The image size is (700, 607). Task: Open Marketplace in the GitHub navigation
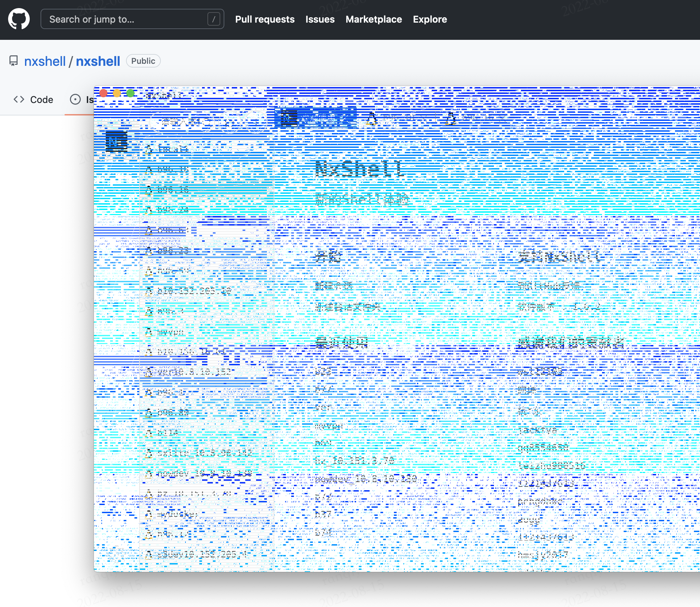tap(373, 19)
